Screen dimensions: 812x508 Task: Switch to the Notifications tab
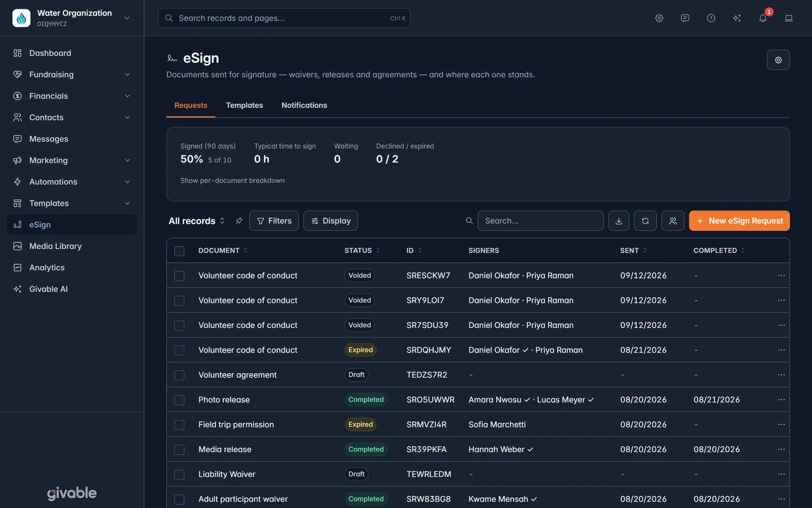tap(304, 105)
